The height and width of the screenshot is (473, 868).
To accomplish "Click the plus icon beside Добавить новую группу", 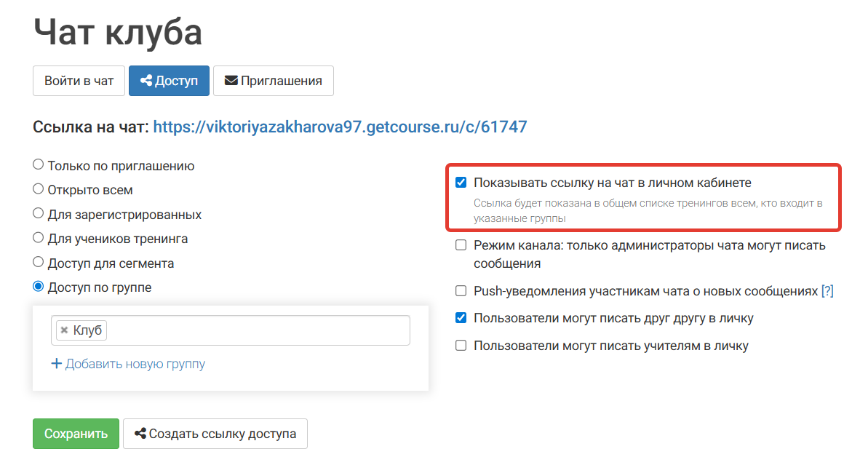I will 57,363.
